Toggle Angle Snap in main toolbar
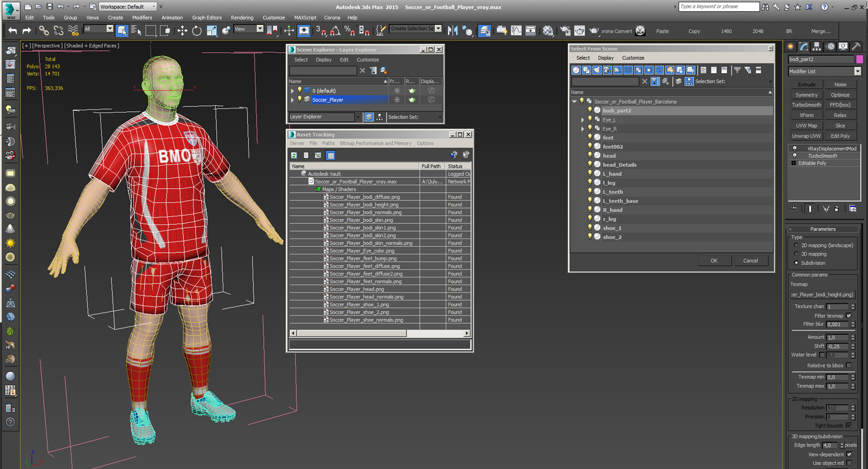Image resolution: width=868 pixels, height=469 pixels. pos(335,30)
